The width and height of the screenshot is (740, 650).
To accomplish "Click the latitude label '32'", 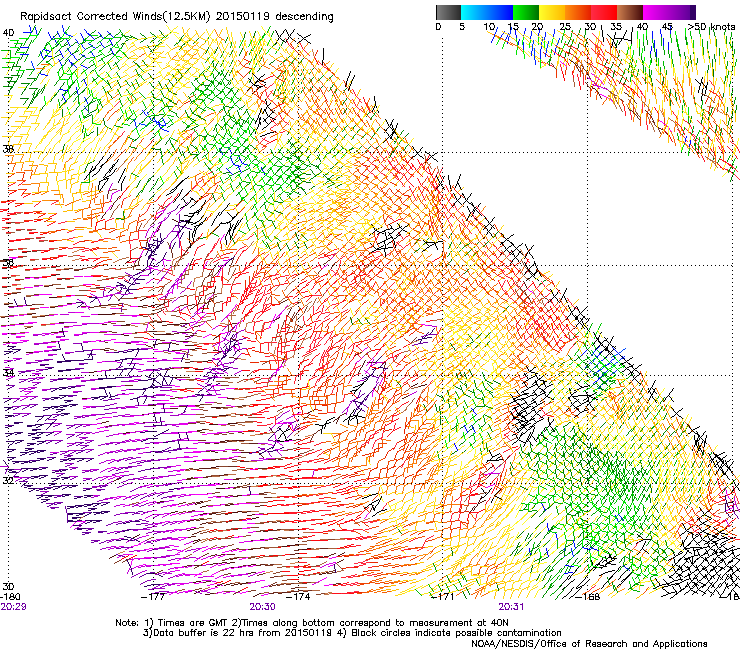I will pos(8,481).
